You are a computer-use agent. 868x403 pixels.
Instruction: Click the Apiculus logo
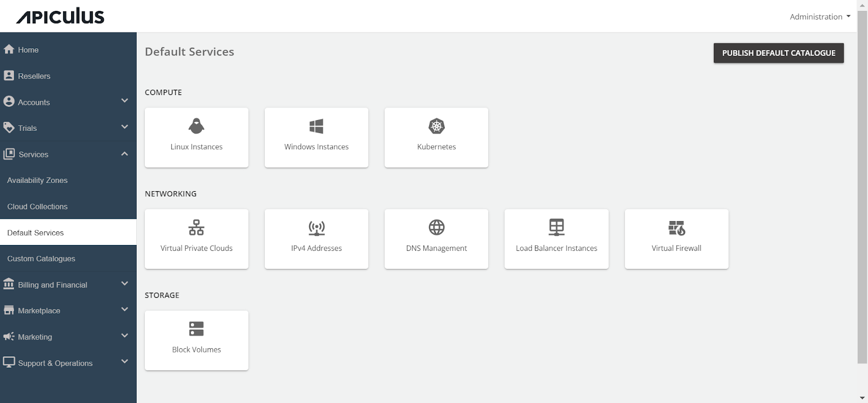60,16
